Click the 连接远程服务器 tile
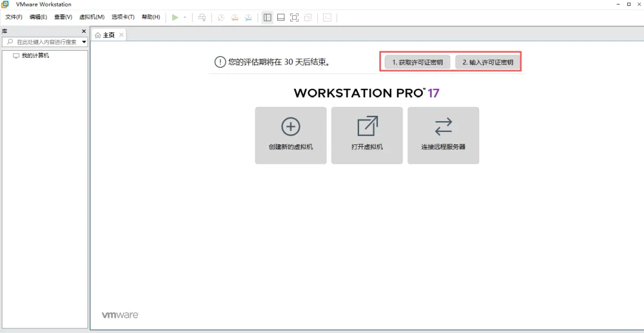The image size is (644, 333). click(443, 135)
